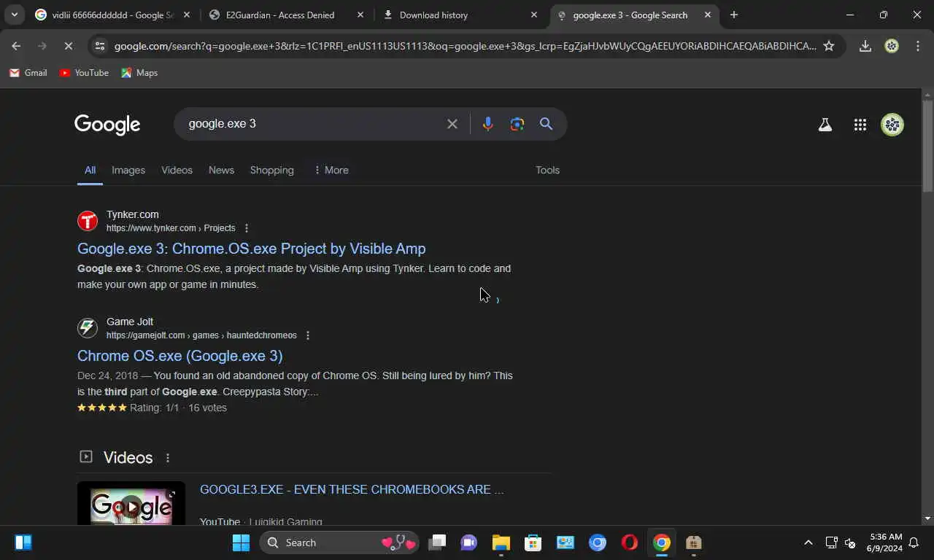934x560 pixels.
Task: Open GOOGLE3.EXE - EVEN THESE CHROMEBOOKS link
Action: coord(352,489)
